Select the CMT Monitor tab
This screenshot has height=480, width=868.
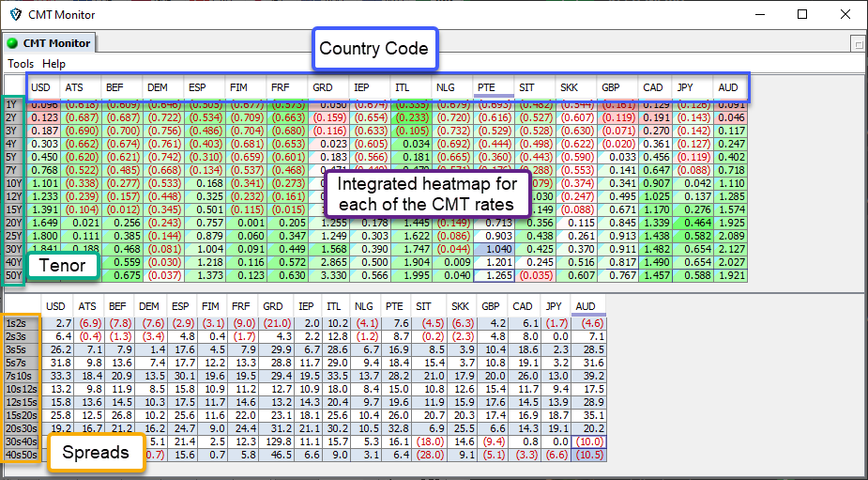49,43
